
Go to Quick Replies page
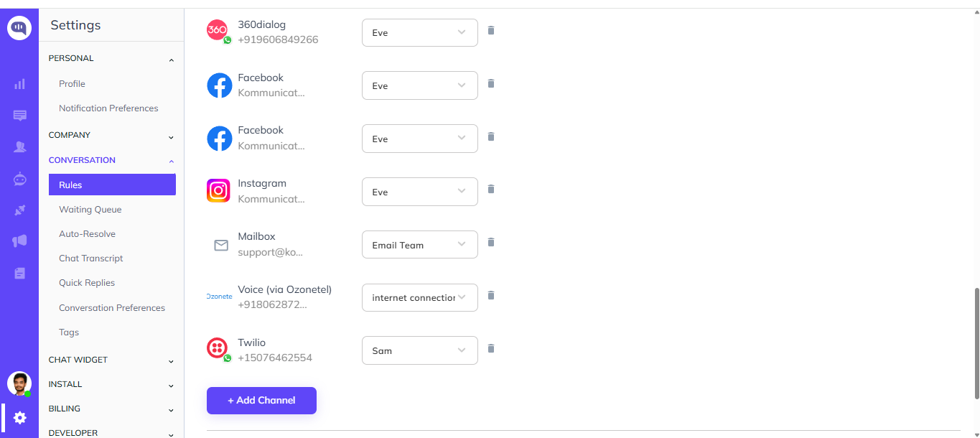[87, 283]
